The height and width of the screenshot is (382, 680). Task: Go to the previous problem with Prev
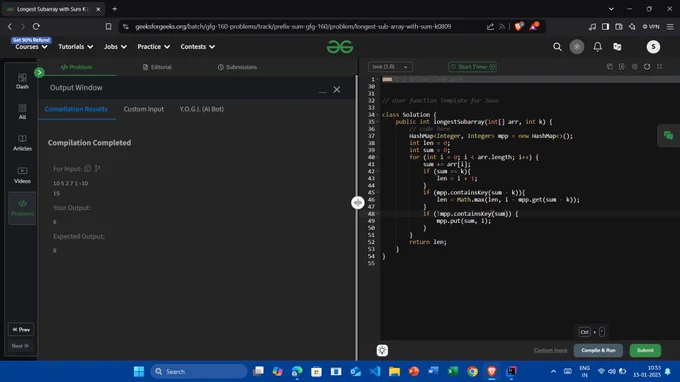[x=21, y=330]
